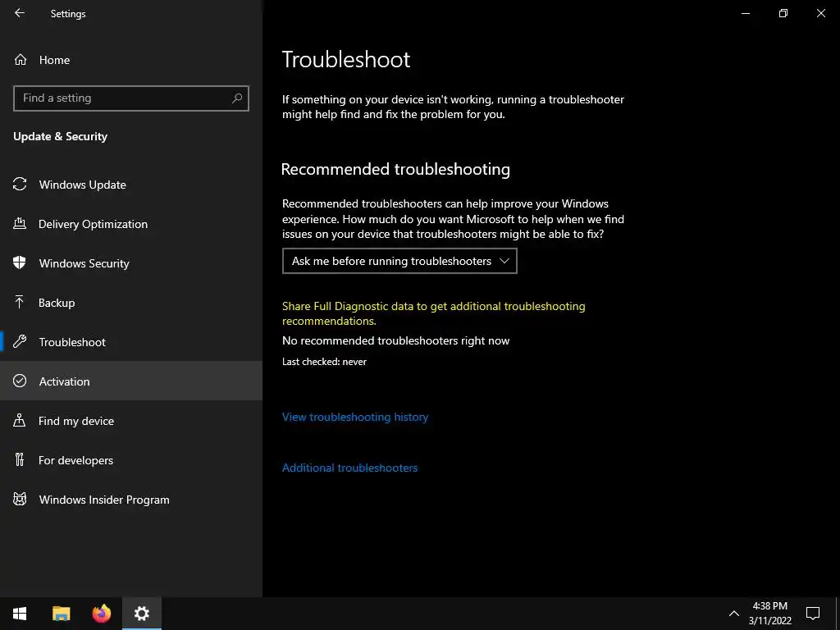Select Windows Security in sidebar
The width and height of the screenshot is (840, 630).
pyautogui.click(x=131, y=263)
